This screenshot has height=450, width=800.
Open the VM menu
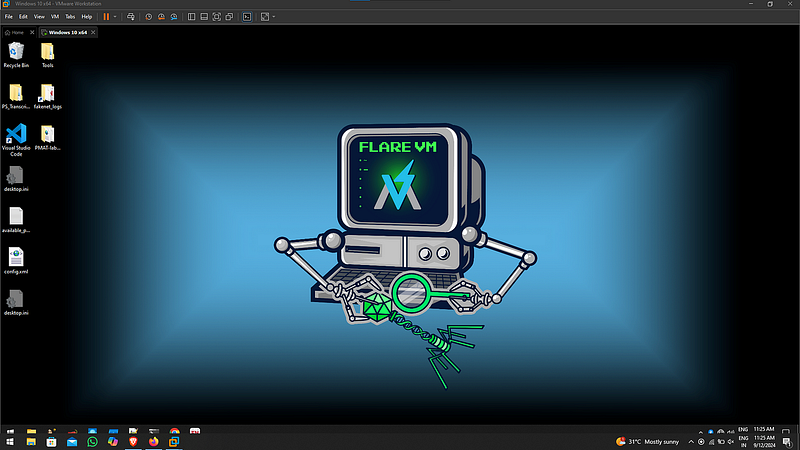tap(55, 17)
